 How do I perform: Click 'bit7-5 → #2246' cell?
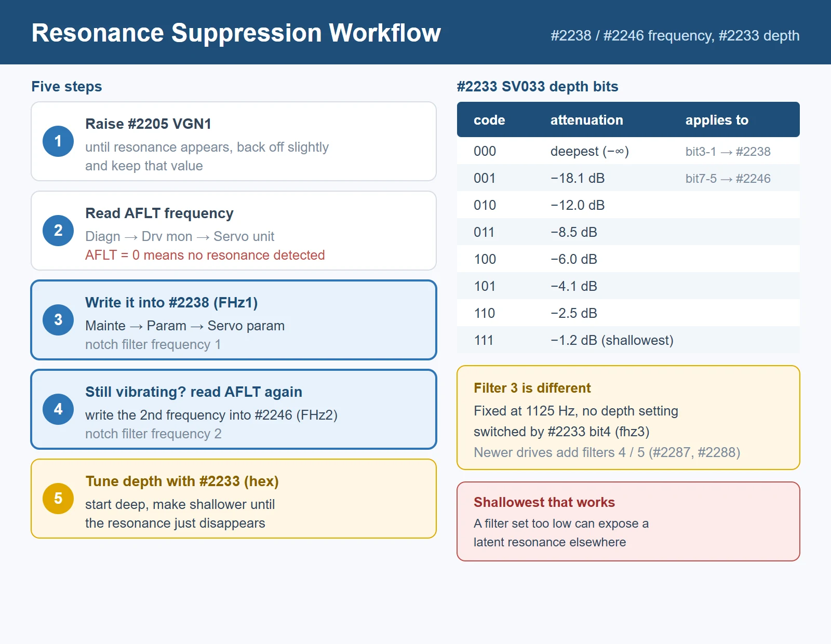728,179
